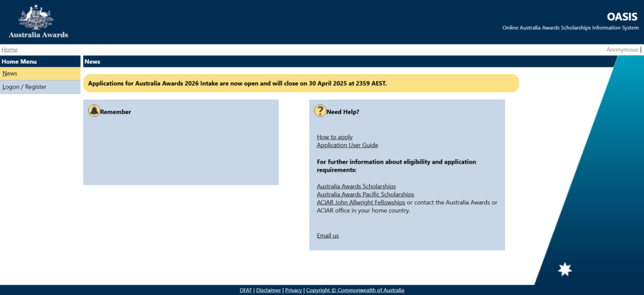644x295 pixels.
Task: Select News in the Home Menu
Action: tap(40, 74)
